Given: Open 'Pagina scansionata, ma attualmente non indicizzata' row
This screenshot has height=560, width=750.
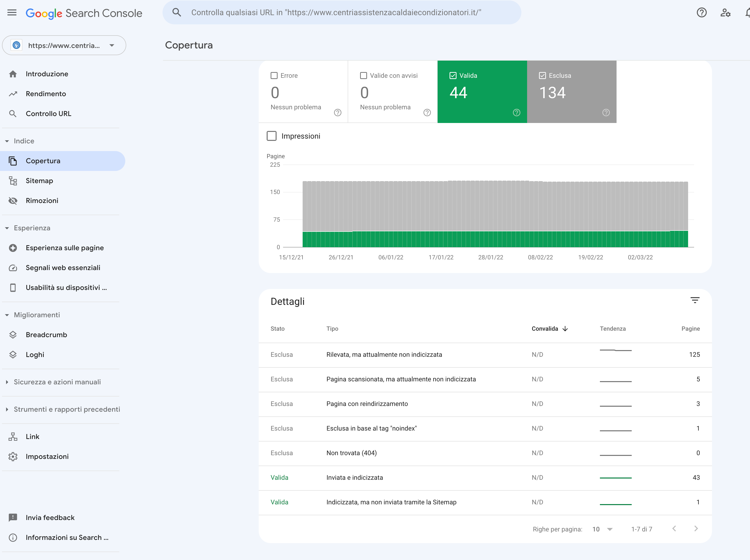Looking at the screenshot, I should coord(485,379).
